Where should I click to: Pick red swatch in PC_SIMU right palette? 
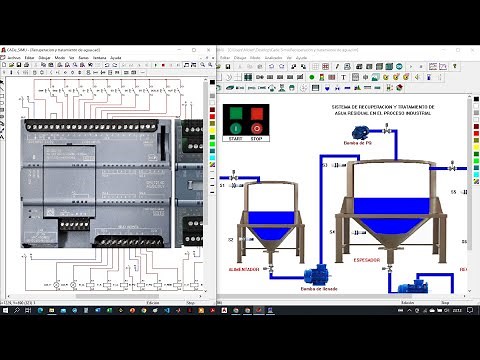click(476, 133)
